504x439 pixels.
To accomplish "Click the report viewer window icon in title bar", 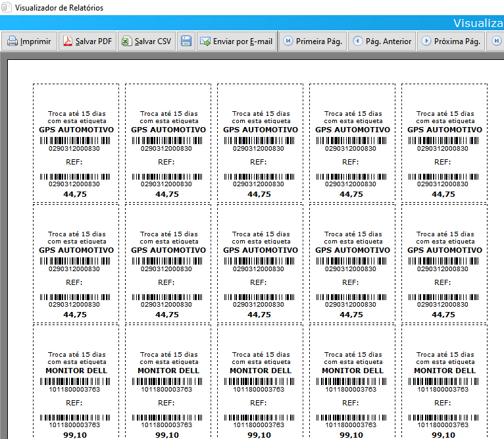I will click(6, 7).
